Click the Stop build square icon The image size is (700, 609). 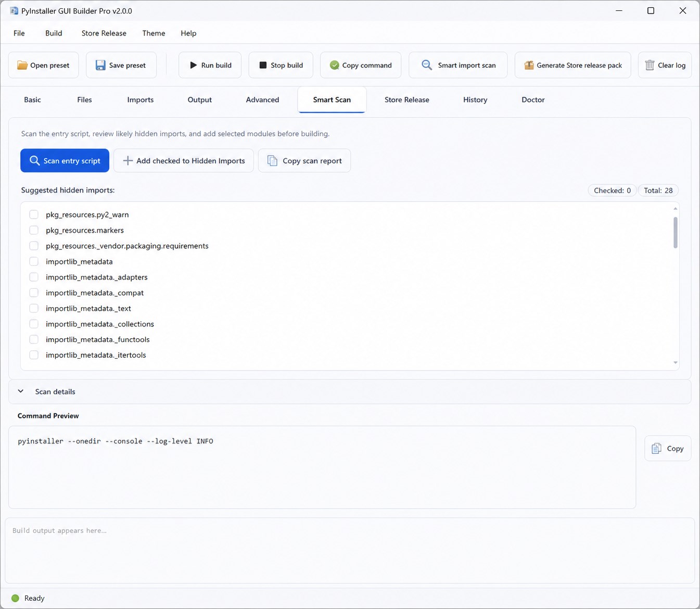click(263, 65)
